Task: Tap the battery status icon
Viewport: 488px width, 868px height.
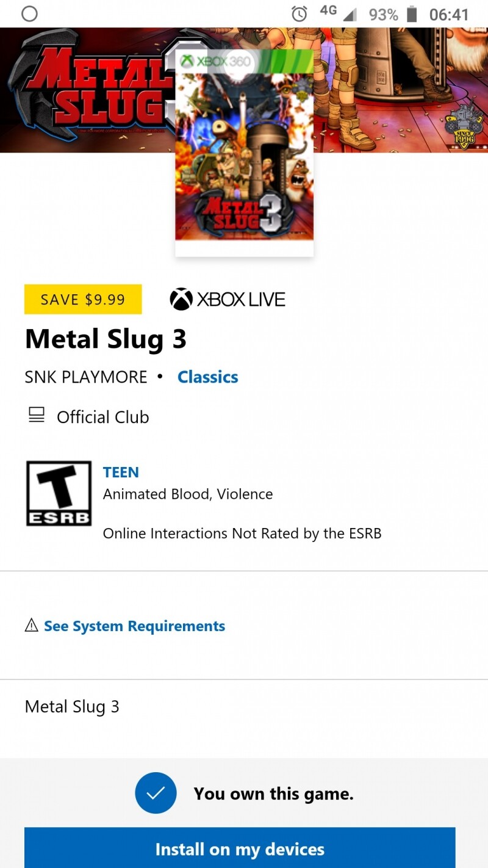Action: [412, 14]
